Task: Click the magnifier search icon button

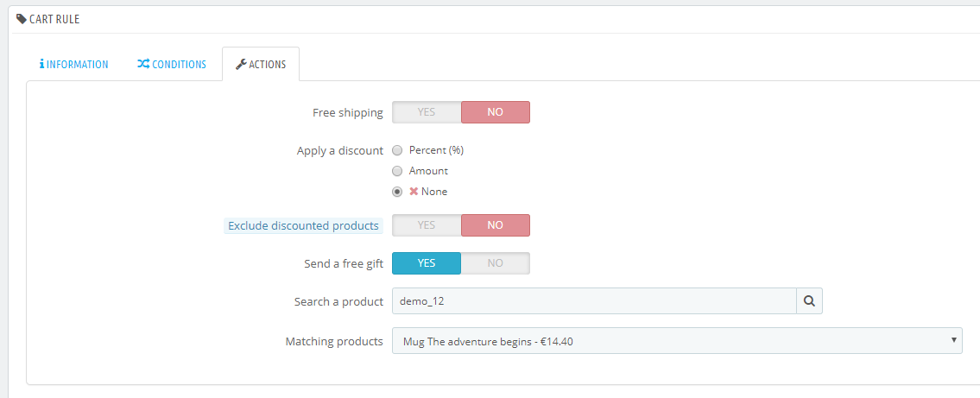Action: (809, 301)
